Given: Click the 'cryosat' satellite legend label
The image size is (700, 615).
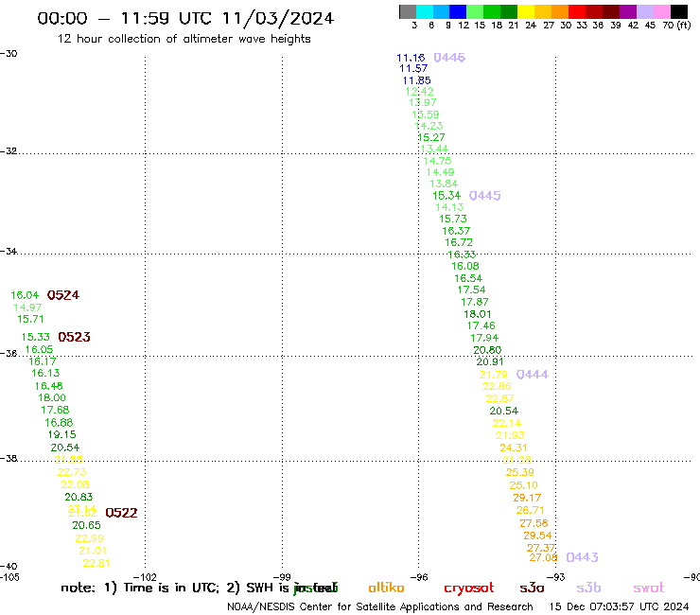Looking at the screenshot, I should click(x=469, y=589).
